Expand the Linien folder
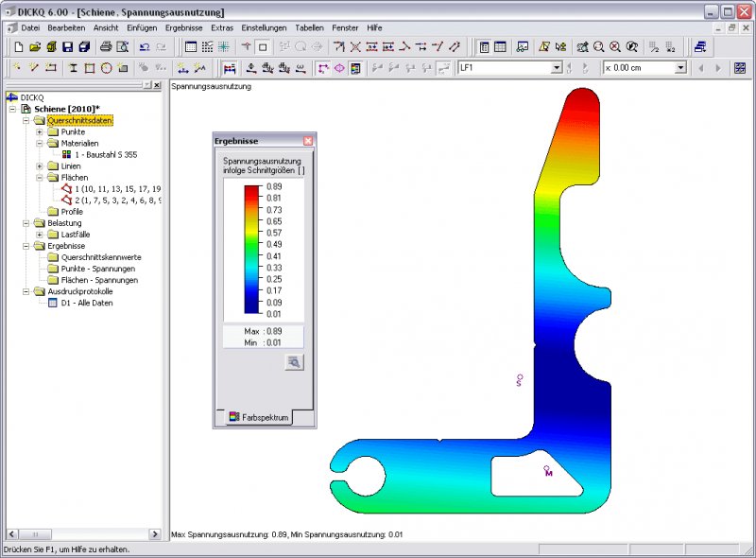The height and width of the screenshot is (558, 756). [40, 166]
